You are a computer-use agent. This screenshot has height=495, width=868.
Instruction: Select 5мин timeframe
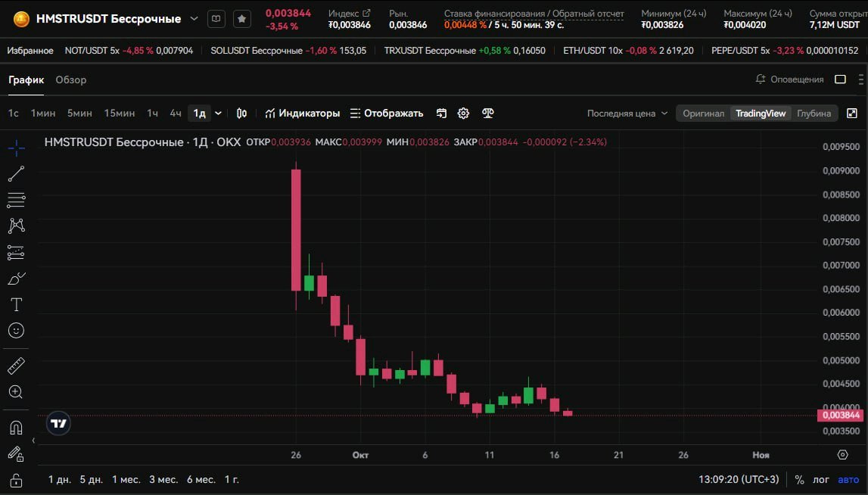pyautogui.click(x=79, y=113)
